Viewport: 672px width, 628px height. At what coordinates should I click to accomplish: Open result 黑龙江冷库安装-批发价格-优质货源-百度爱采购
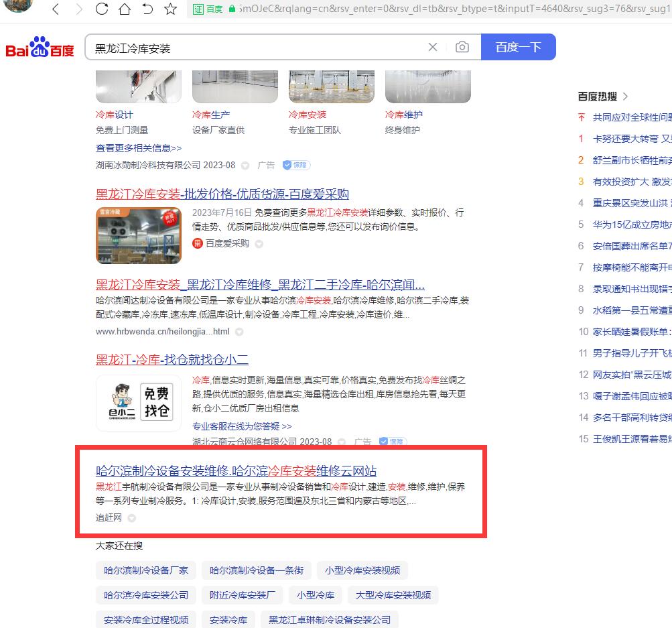pos(222,194)
